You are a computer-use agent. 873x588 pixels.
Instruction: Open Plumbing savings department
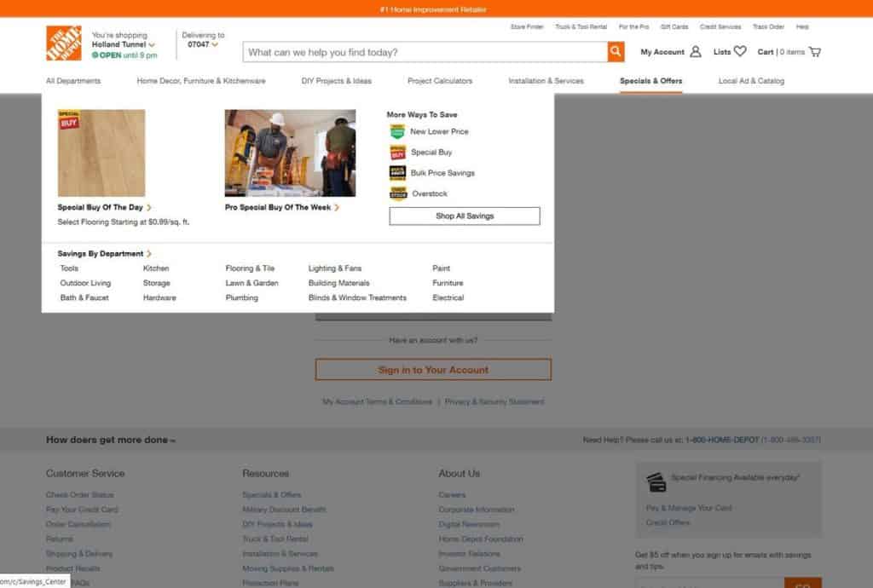(242, 297)
